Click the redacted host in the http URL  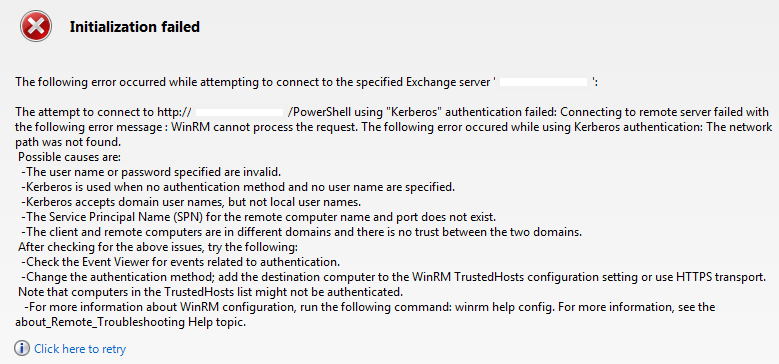(240, 112)
